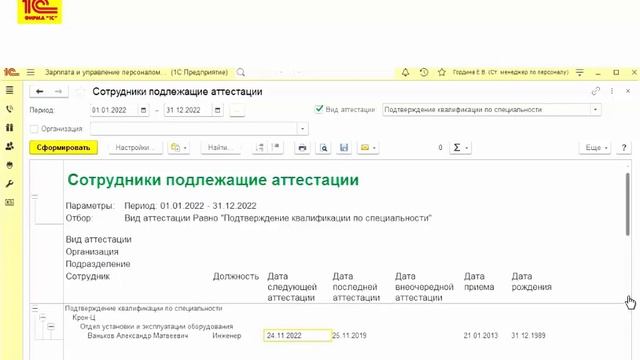640x360 pixels.
Task: Open the three-dot menu of the form
Action: tap(612, 91)
